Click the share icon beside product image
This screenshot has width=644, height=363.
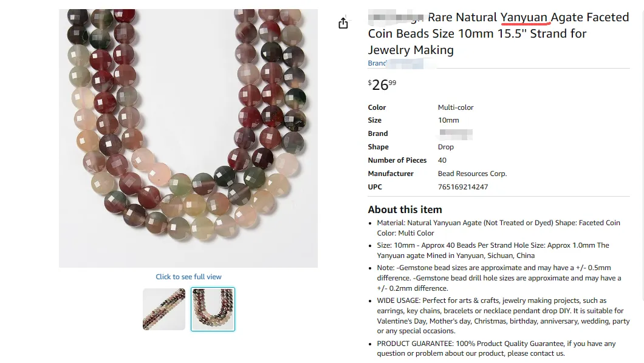(343, 23)
